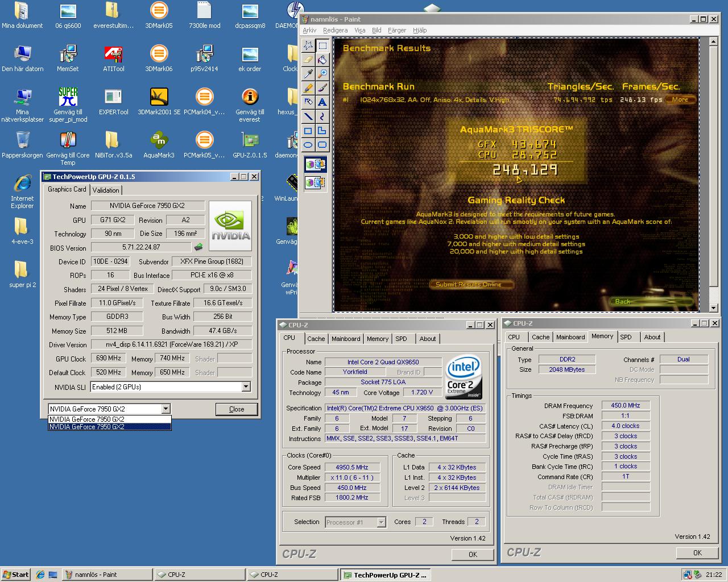Pick the Curve tool in Paint
The width and height of the screenshot is (728, 582).
(322, 117)
